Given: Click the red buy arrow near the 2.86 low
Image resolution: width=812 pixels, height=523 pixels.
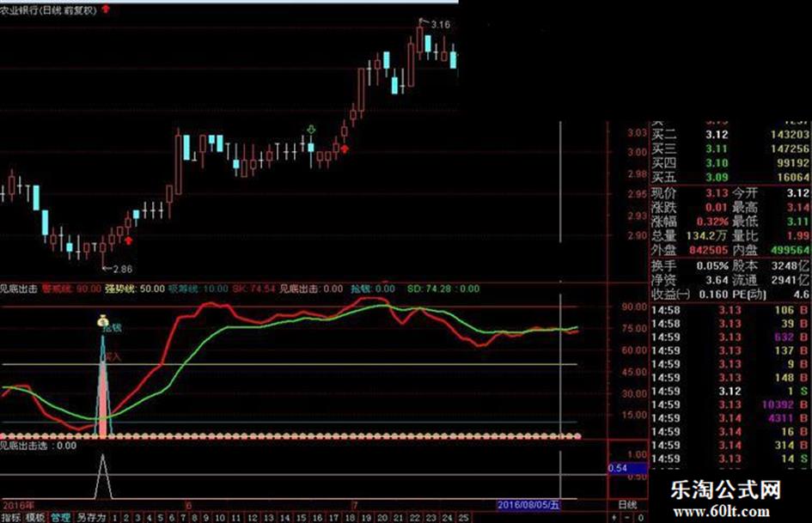Looking at the screenshot, I should (128, 240).
